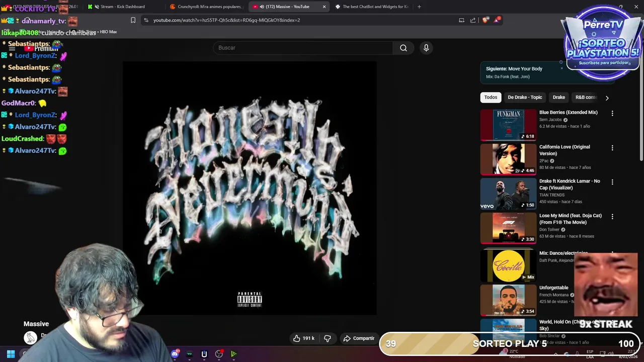644x362 pixels.
Task: Open a new browser tab
Action: [x=419, y=7]
